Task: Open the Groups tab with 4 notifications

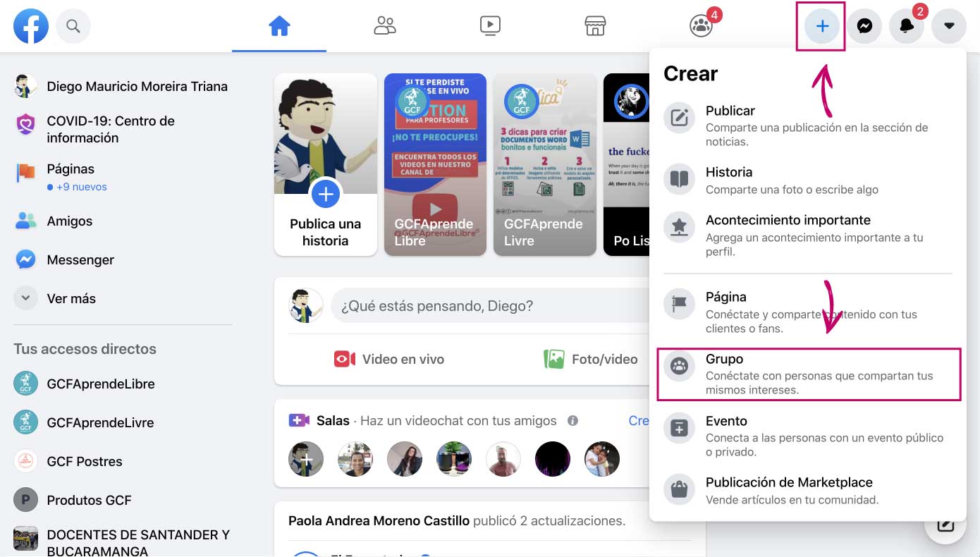Action: click(x=702, y=25)
